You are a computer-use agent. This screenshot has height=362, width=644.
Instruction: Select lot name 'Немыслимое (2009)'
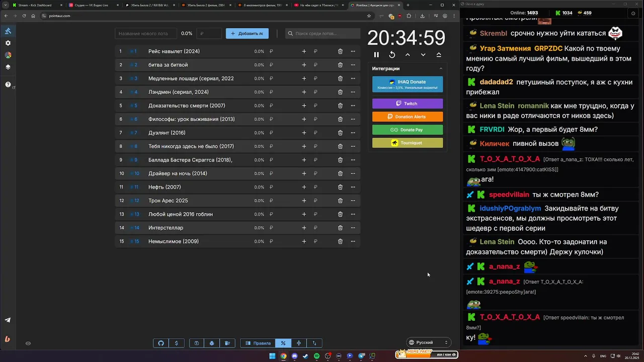tap(174, 241)
